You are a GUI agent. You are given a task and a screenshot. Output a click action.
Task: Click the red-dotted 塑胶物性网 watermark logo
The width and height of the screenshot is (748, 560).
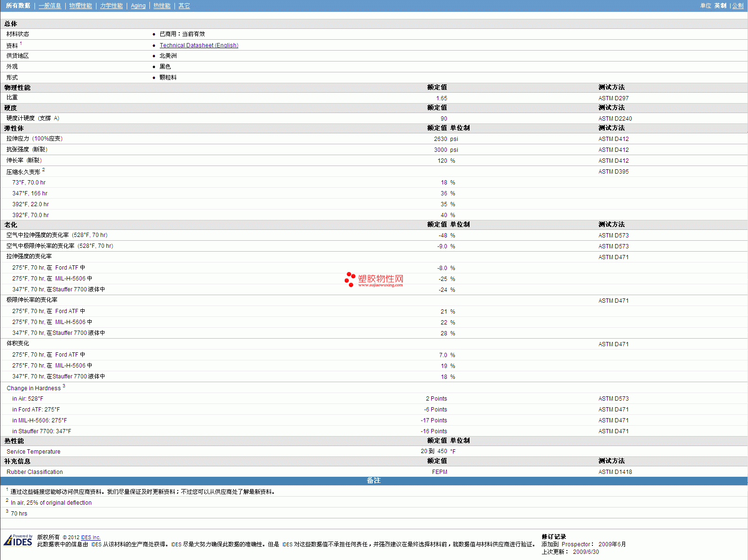pos(374,280)
